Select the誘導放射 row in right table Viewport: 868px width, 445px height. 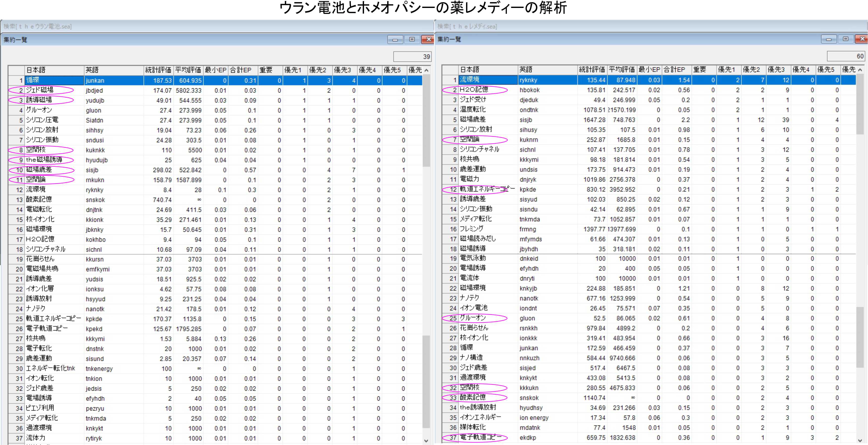click(x=649, y=408)
